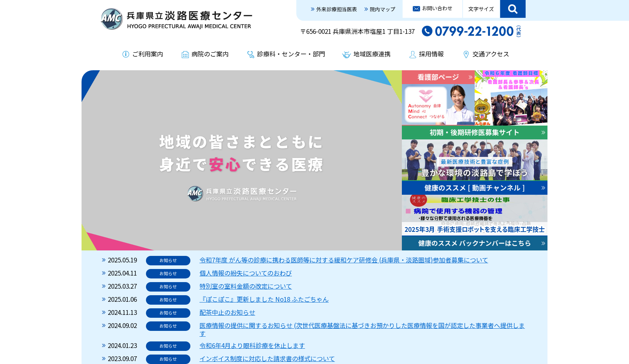Select the stethoscope icon for 診療科・センター・部門
Screen dimensions: 629x364
[x=250, y=54]
